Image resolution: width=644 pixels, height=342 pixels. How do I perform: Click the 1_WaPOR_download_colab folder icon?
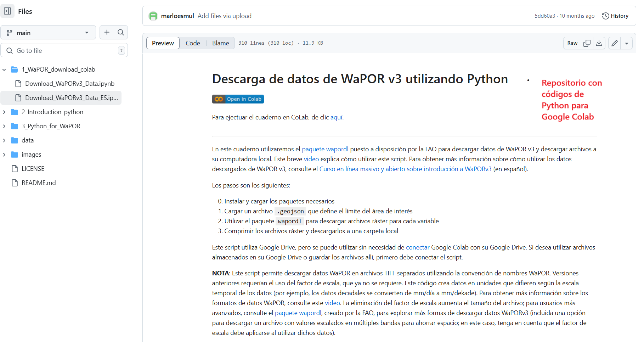15,69
